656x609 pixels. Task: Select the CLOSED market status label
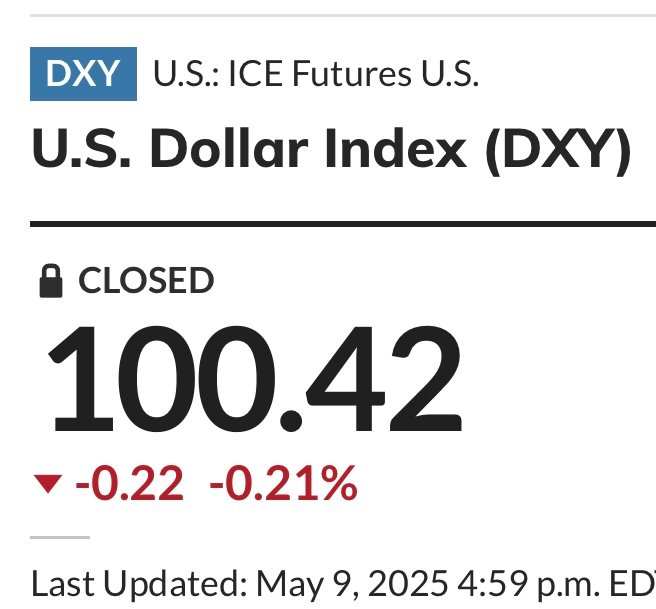coord(146,281)
